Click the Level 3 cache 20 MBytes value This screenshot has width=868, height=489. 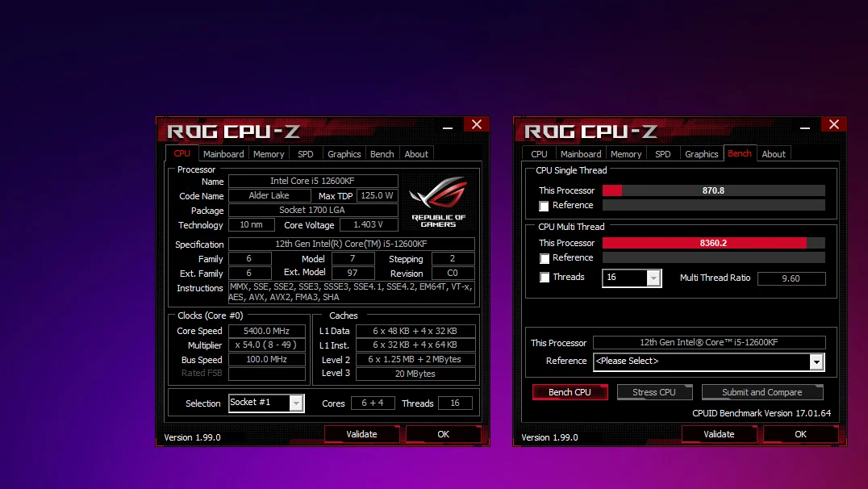415,374
